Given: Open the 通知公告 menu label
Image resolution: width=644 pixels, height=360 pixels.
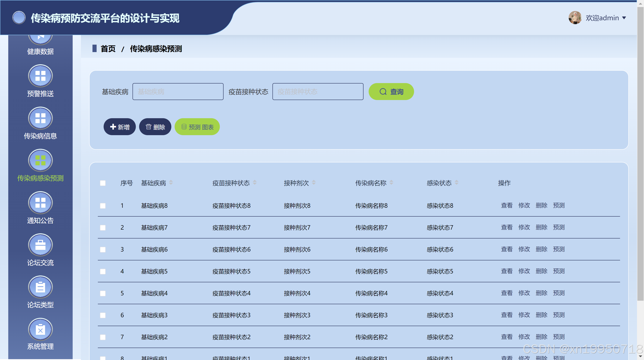Looking at the screenshot, I should tap(40, 221).
